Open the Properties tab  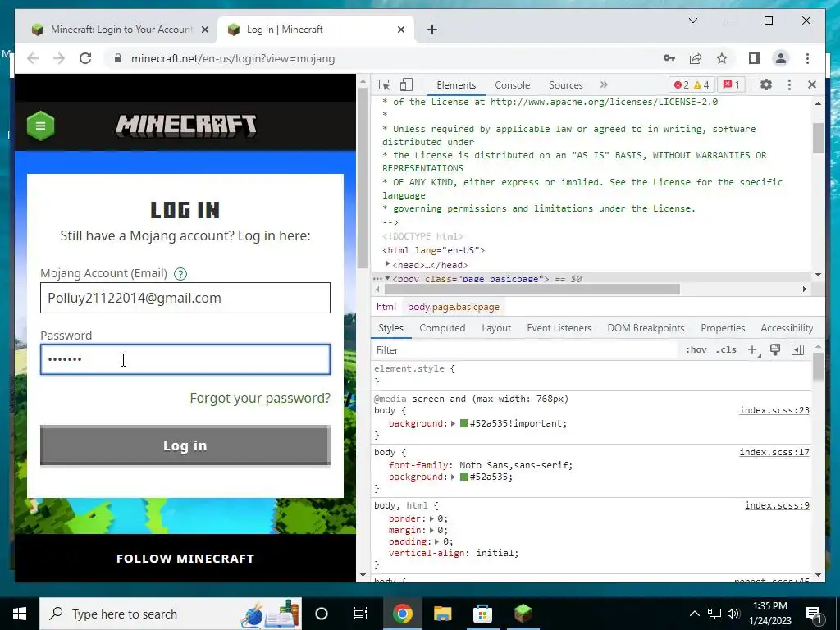point(723,328)
